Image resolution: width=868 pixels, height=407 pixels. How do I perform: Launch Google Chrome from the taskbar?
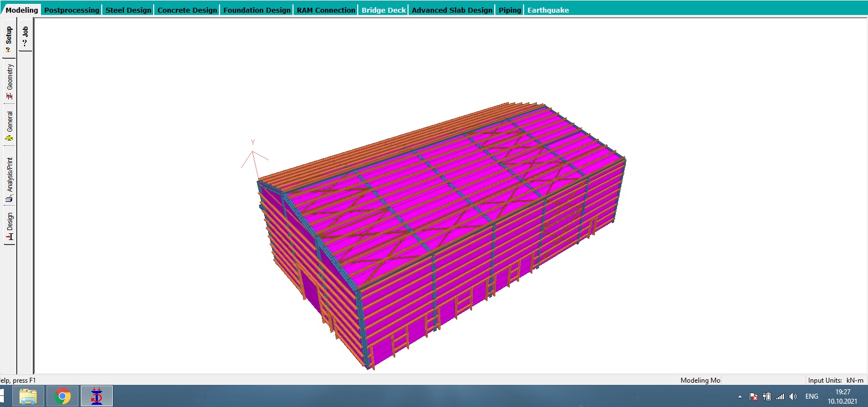pos(62,396)
